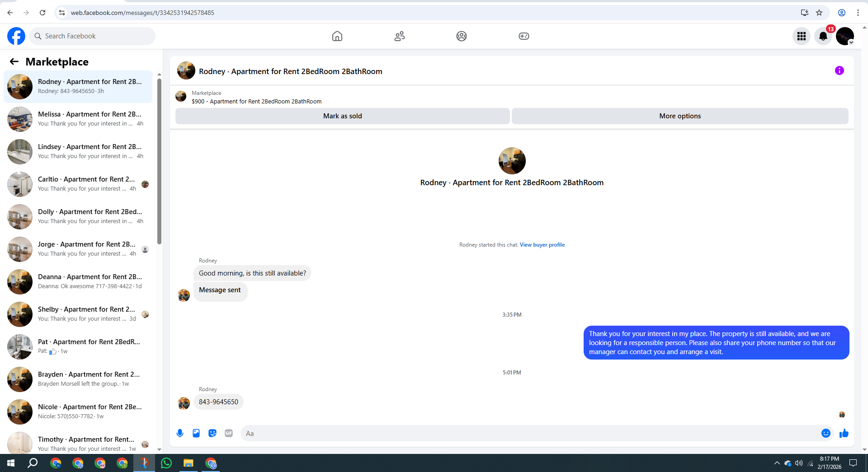Image resolution: width=868 pixels, height=472 pixels.
Task: Open Dolly conversation in list
Action: tap(78, 217)
